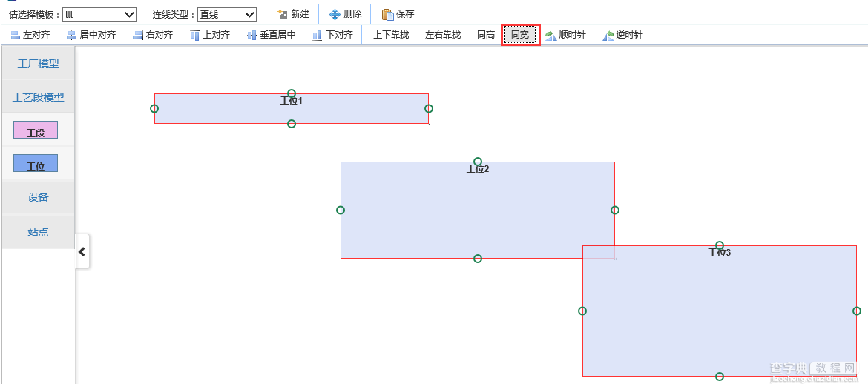The height and width of the screenshot is (384, 868).
Task: Open the 连线类型 line type dropdown
Action: [226, 14]
